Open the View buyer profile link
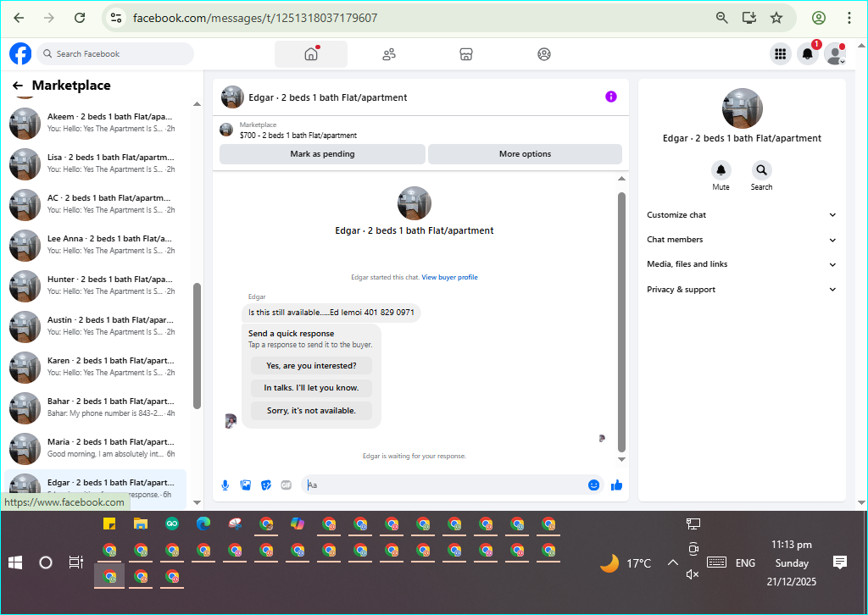Screen dimensions: 868x615 (449, 278)
